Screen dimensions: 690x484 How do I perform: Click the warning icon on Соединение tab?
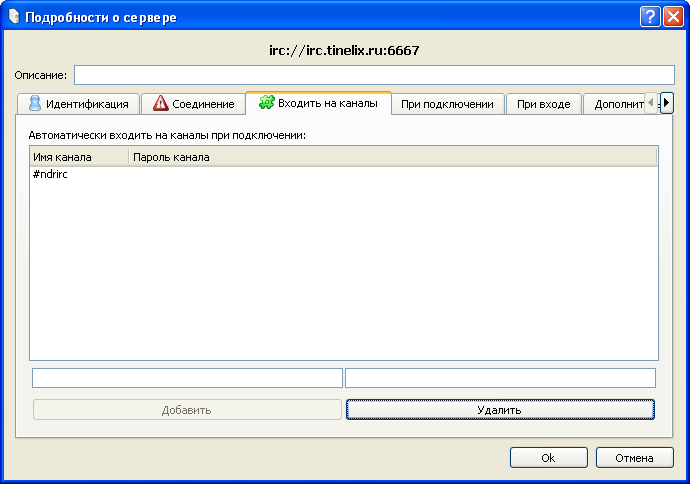pos(161,103)
